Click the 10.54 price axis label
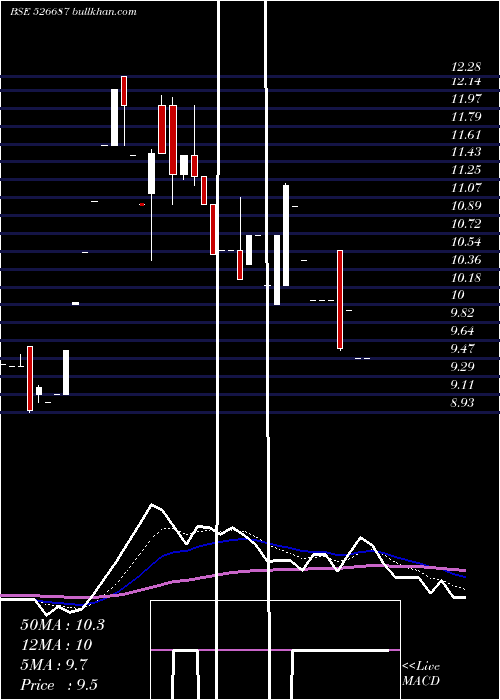This screenshot has width=500, height=700. coord(466,242)
